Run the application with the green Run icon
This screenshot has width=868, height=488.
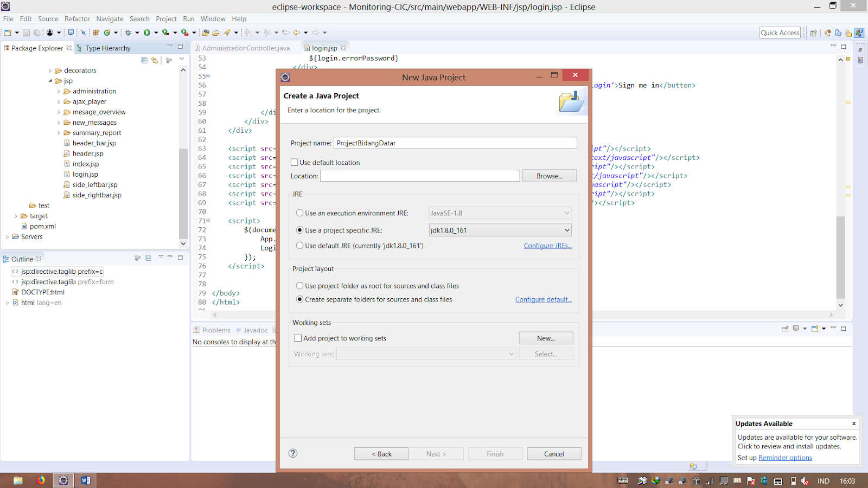146,32
